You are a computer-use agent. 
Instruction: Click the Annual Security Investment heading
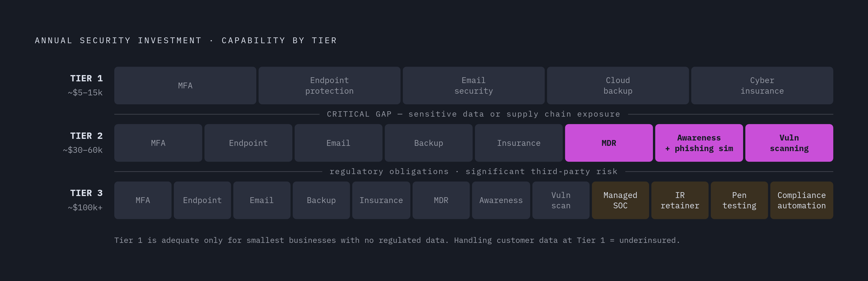(186, 41)
